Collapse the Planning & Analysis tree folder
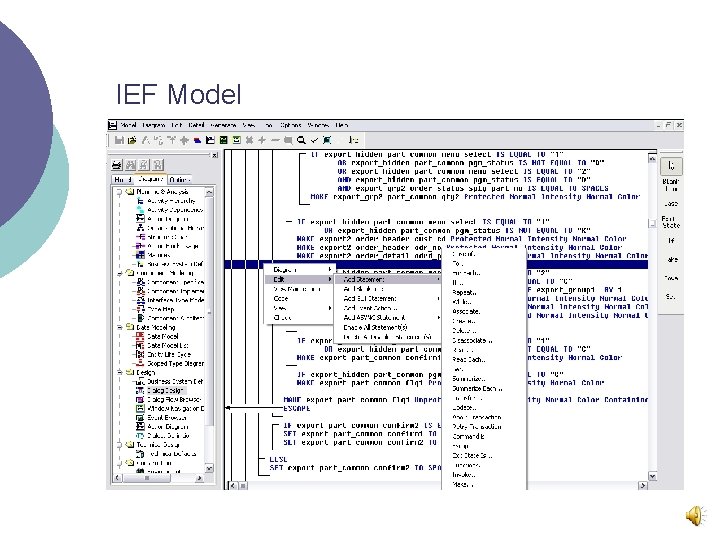 point(119,191)
